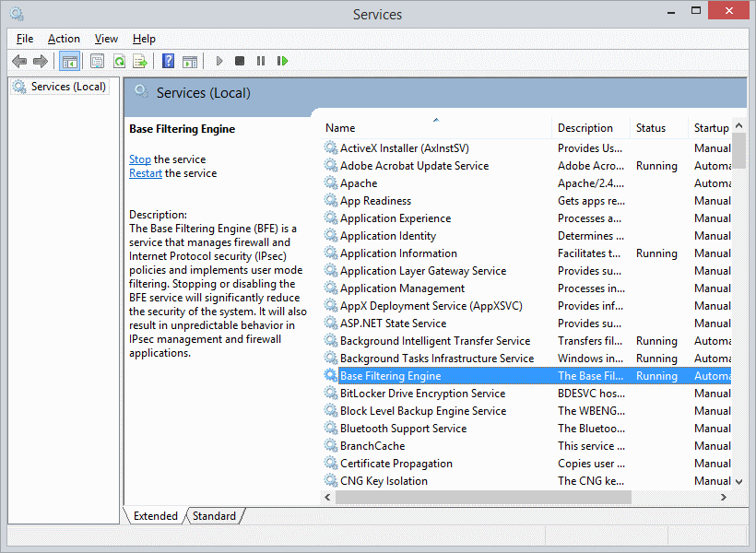Click the horizontal scrollbar thumb
This screenshot has height=553, width=756.
click(x=483, y=497)
